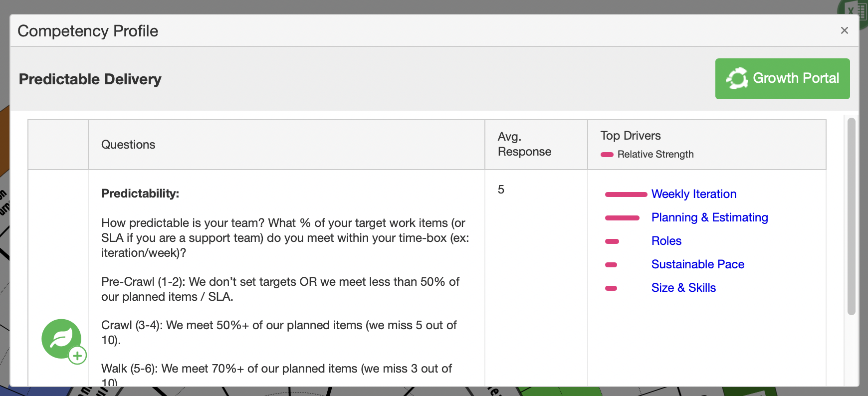Click the Planning & Estimating strength bar
Screen dimensions: 868x396
click(x=622, y=218)
